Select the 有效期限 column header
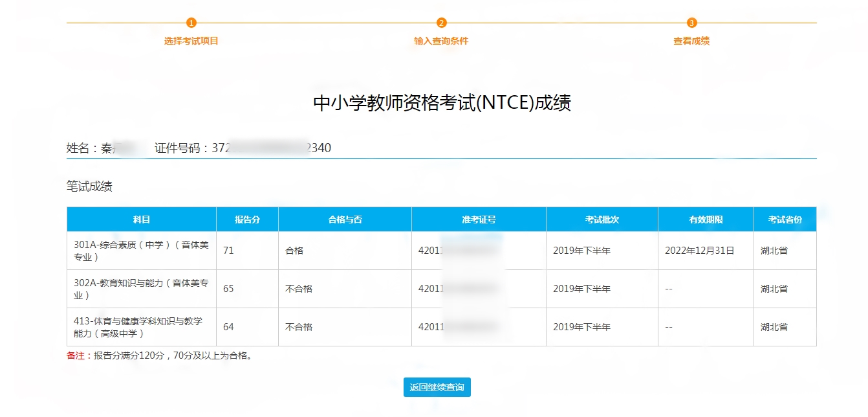The image size is (868, 417). pos(706,220)
